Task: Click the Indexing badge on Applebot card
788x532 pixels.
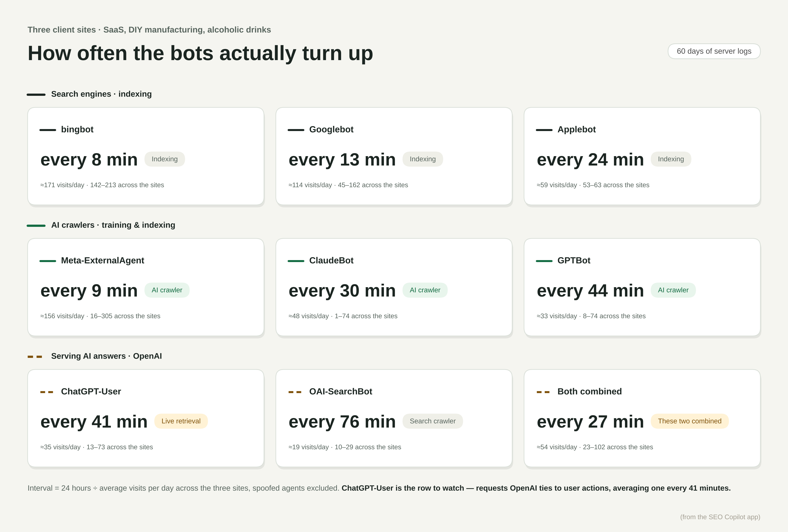Action: pyautogui.click(x=671, y=159)
